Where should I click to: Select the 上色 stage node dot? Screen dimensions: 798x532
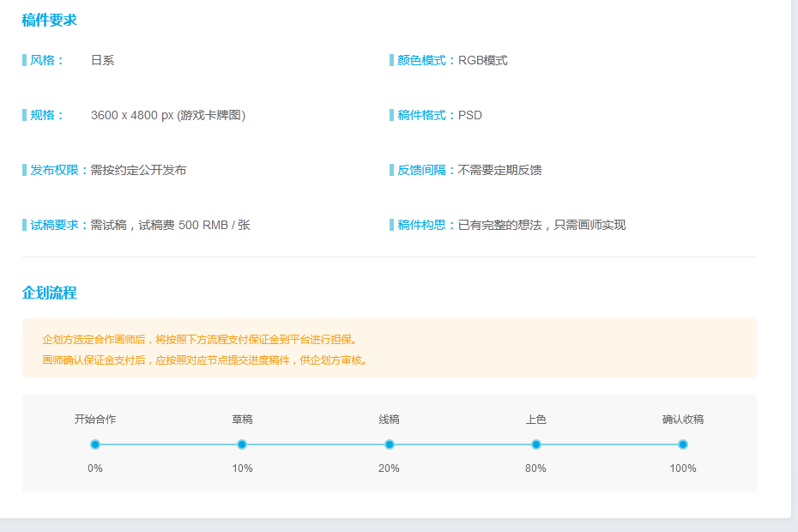tap(536, 444)
